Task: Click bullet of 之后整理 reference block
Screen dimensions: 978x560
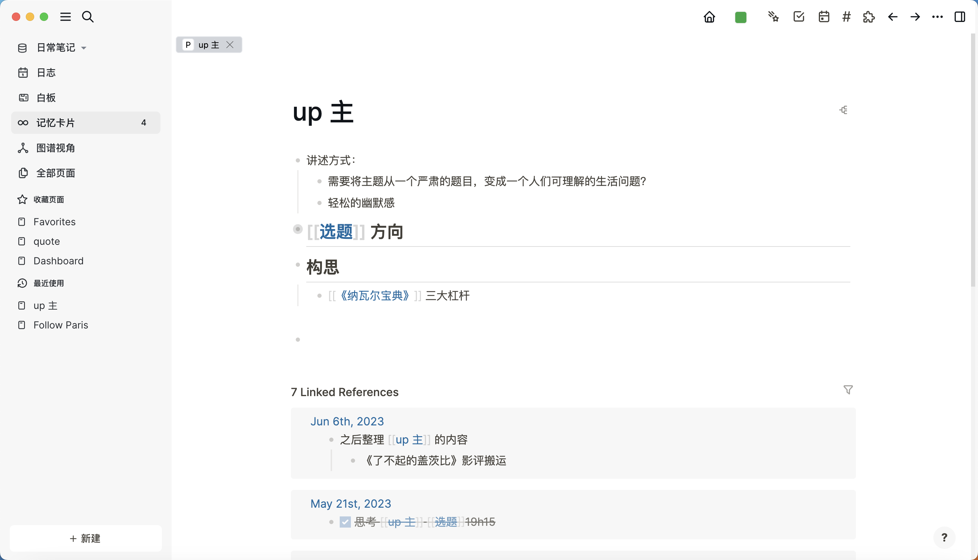Action: 331,440
